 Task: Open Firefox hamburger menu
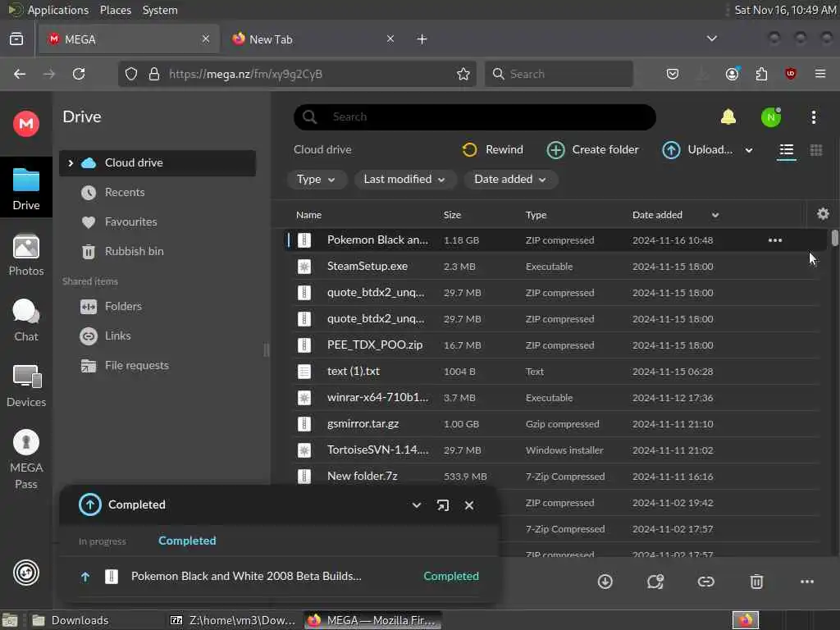tap(819, 74)
